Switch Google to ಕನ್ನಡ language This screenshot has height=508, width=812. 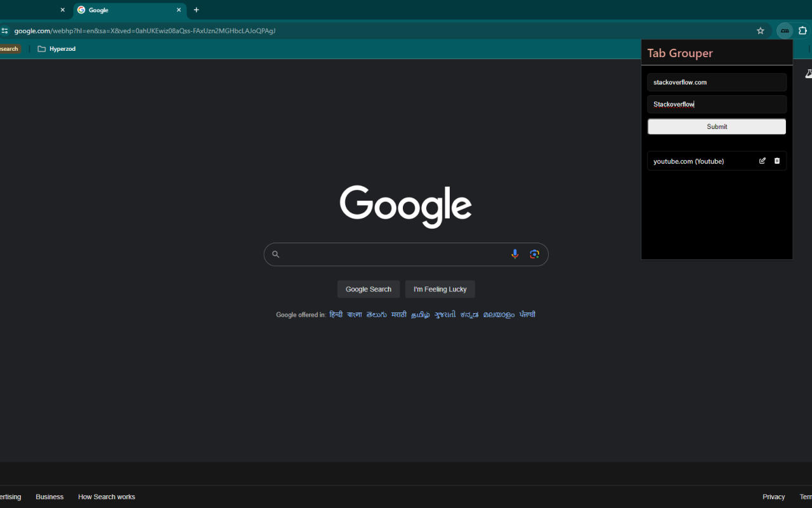coord(469,314)
